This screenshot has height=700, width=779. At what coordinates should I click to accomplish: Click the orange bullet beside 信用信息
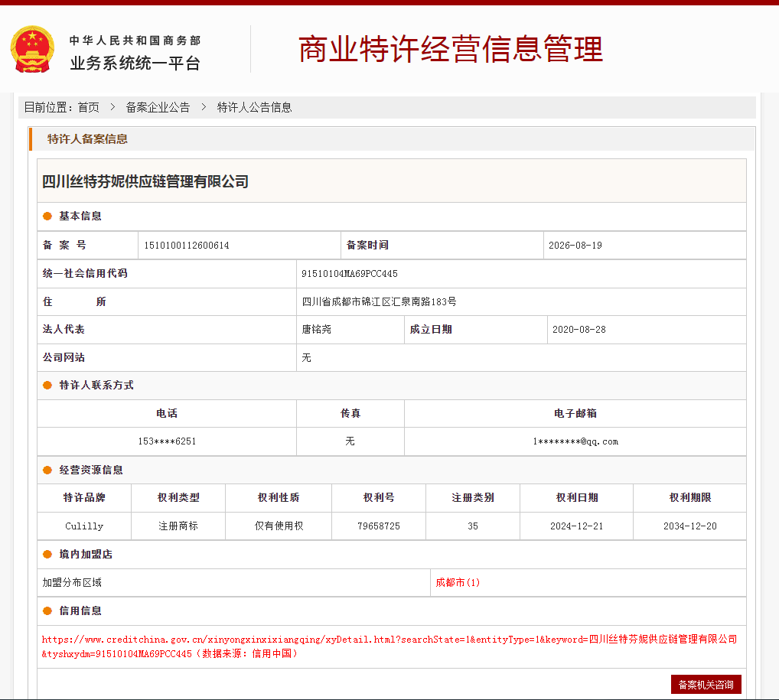tap(47, 610)
